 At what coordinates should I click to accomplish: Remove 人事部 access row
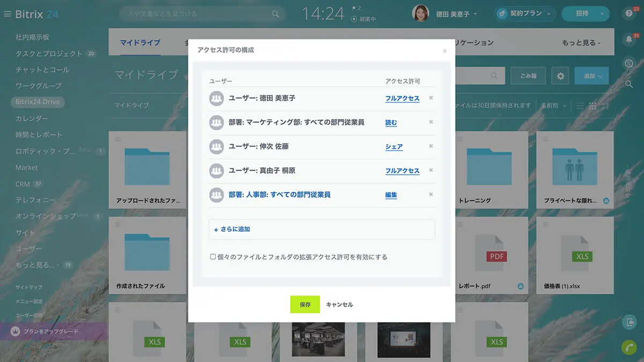(431, 195)
